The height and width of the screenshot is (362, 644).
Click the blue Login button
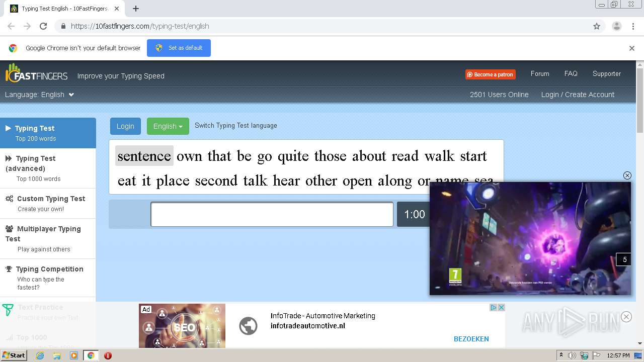pos(125,126)
